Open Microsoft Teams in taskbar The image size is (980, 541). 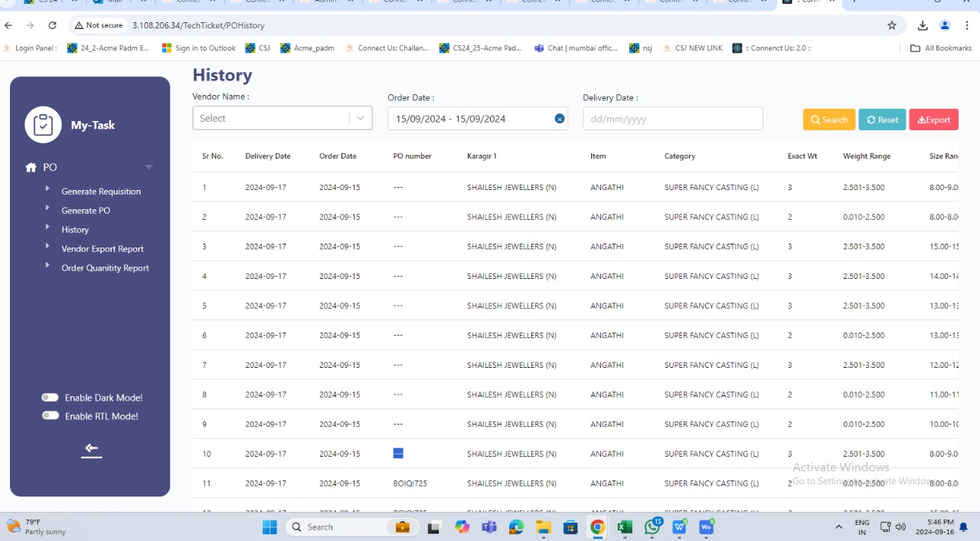(x=489, y=527)
